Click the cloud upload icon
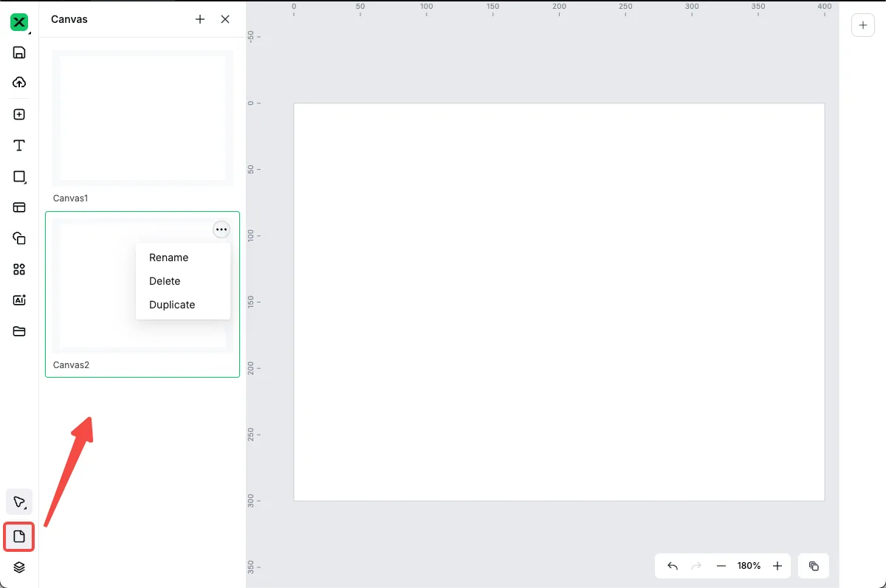 pos(19,82)
